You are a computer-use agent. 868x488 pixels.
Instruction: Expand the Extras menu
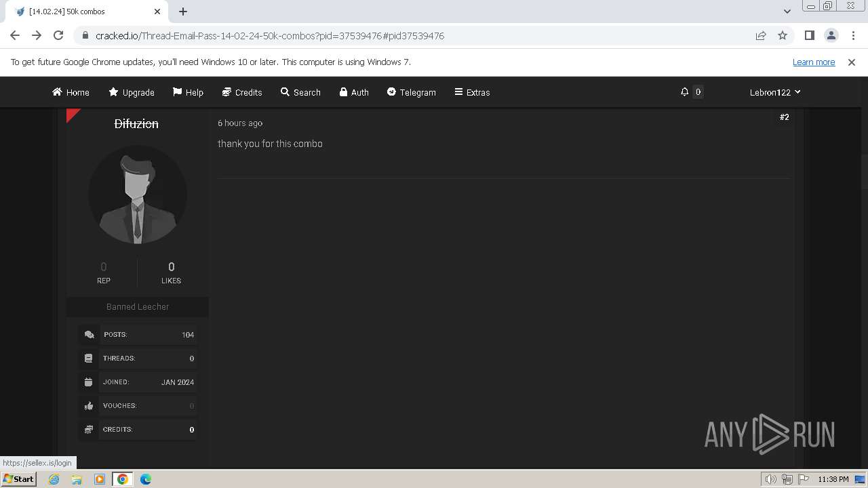[472, 92]
